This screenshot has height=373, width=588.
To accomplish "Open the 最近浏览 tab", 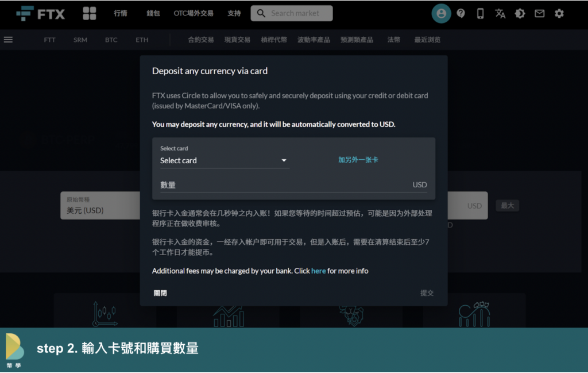I will coord(427,40).
